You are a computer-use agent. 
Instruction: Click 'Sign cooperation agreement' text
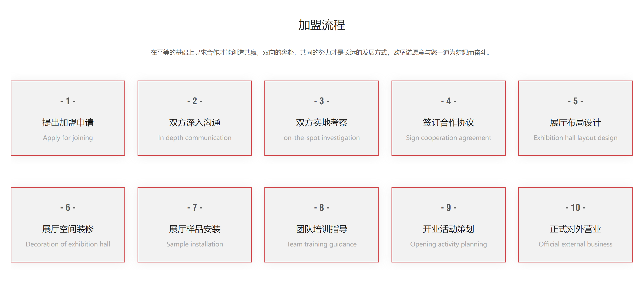pyautogui.click(x=449, y=138)
